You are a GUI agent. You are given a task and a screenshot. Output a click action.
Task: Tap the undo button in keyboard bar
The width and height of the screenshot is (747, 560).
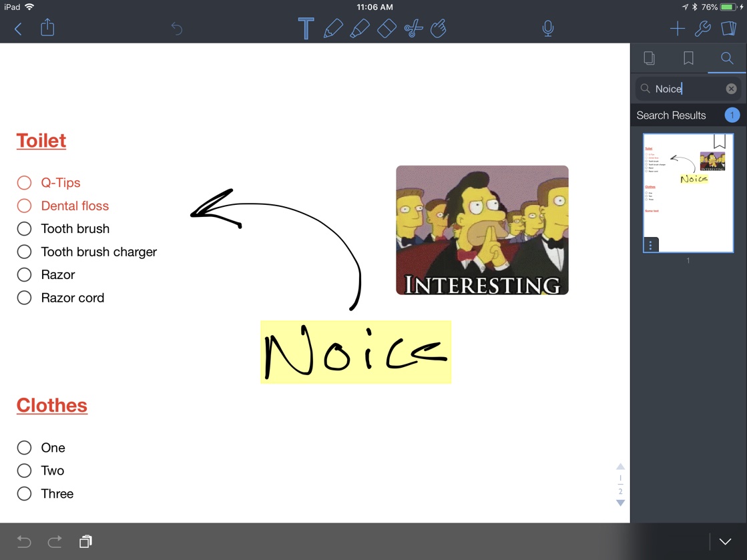point(24,541)
